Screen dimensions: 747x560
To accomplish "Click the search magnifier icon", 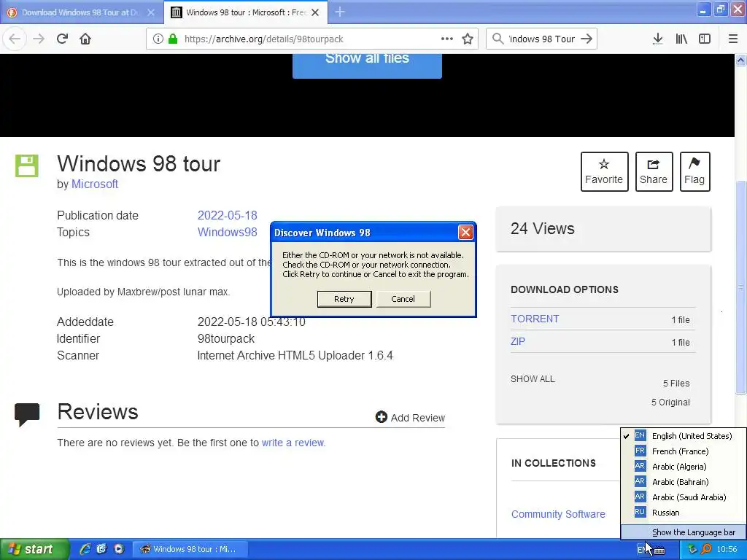I will coord(498,39).
